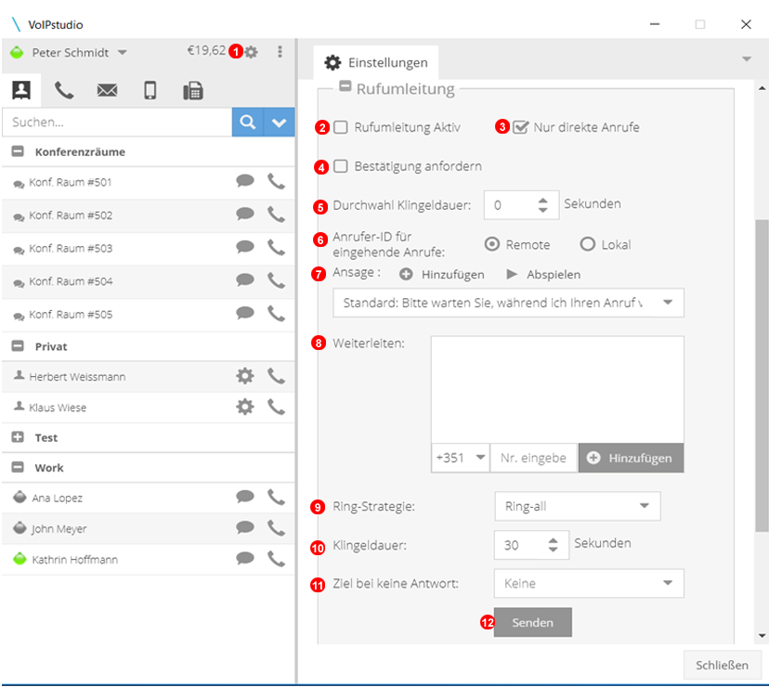The width and height of the screenshot is (769, 700).
Task: Open the voicemail envelope icon
Action: pyautogui.click(x=106, y=90)
